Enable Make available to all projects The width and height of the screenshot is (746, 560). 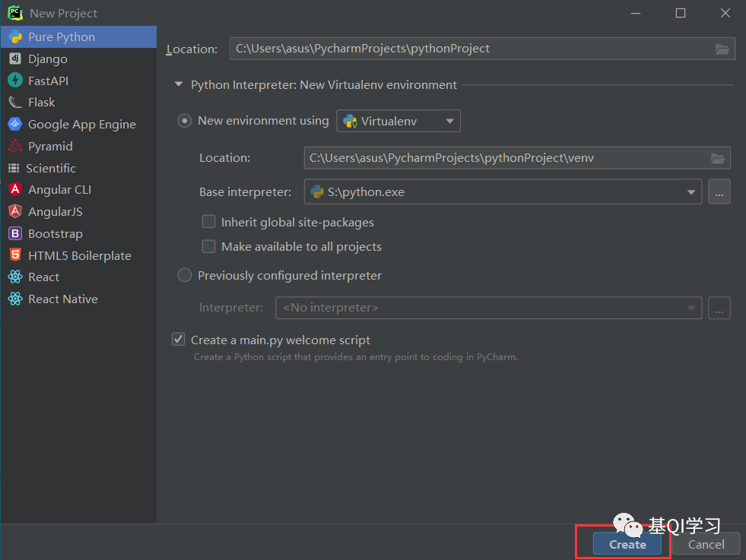click(x=208, y=246)
